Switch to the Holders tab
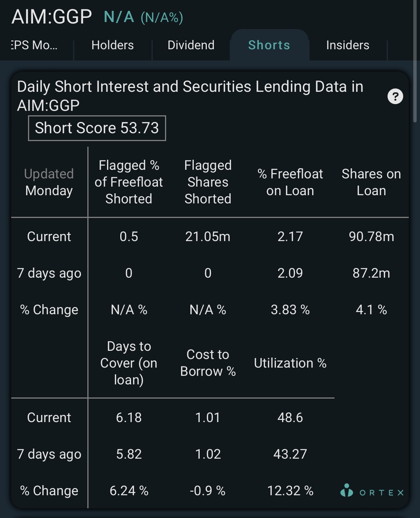Image resolution: width=420 pixels, height=518 pixels. [112, 45]
